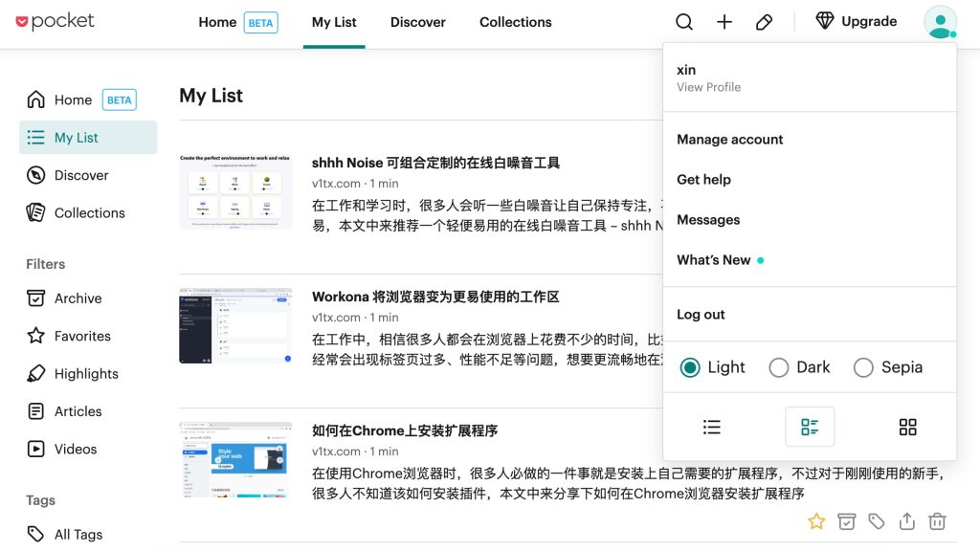Open the Collections tab in top navigation
The image size is (980, 551).
point(516,22)
